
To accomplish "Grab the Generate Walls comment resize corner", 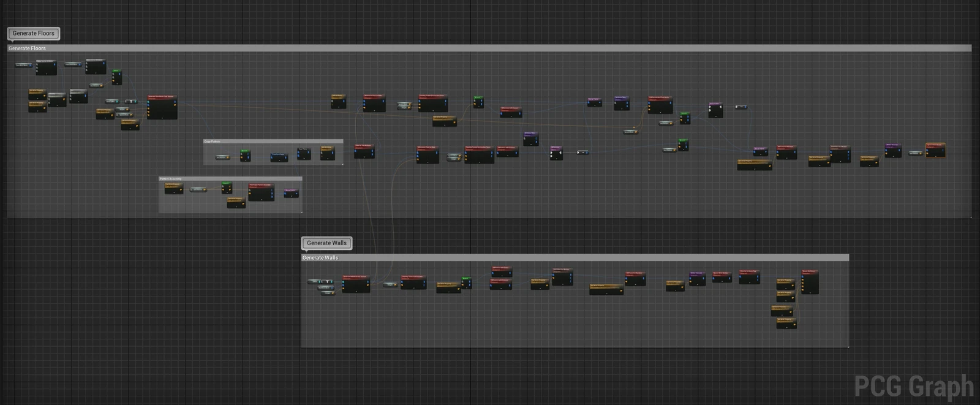I will (848, 346).
